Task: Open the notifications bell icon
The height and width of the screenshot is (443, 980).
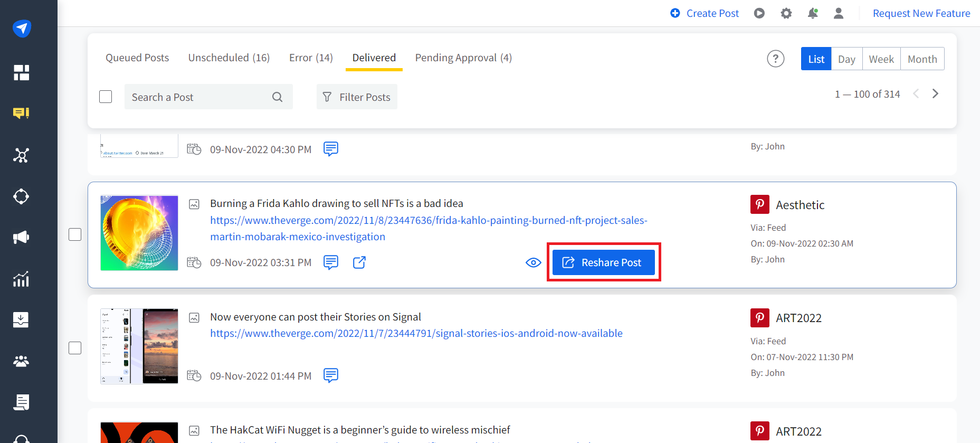Action: click(x=813, y=13)
